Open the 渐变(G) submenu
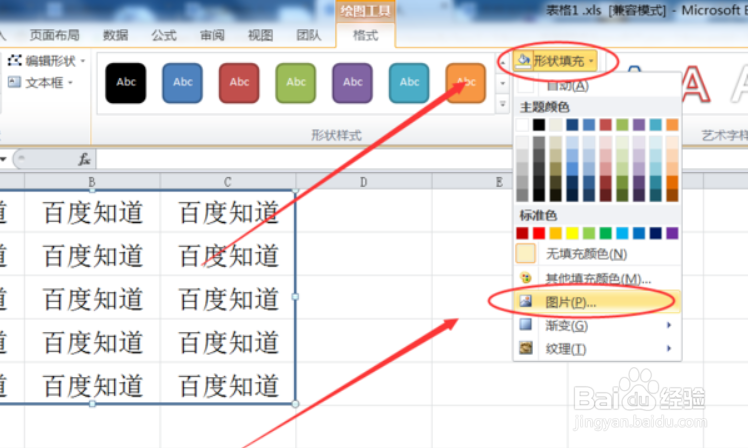The width and height of the screenshot is (748, 448). pos(597,325)
